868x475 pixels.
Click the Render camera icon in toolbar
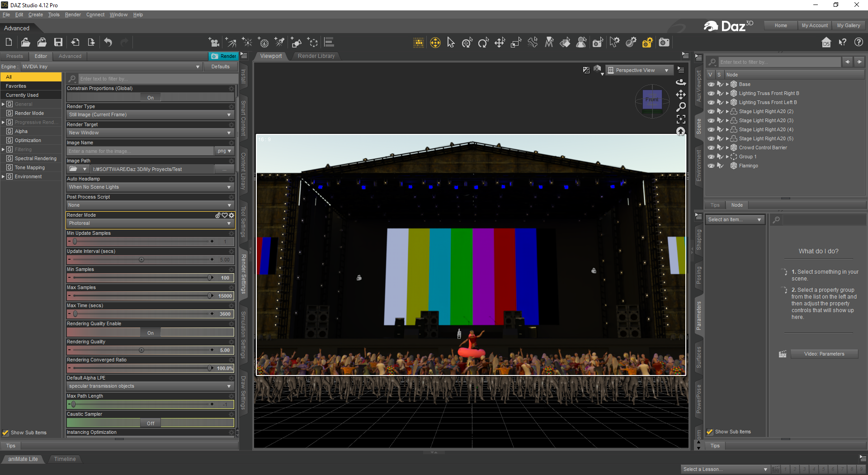coord(664,43)
